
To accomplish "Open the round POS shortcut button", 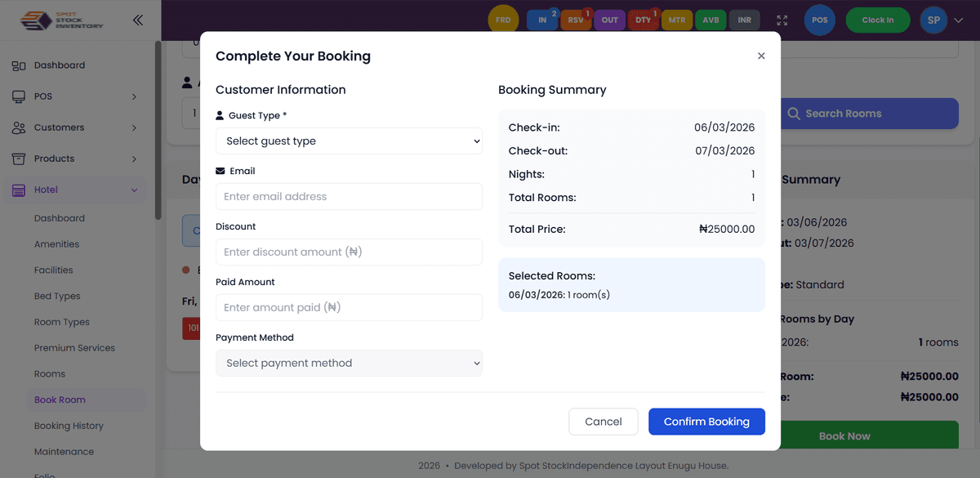I will (x=820, y=20).
